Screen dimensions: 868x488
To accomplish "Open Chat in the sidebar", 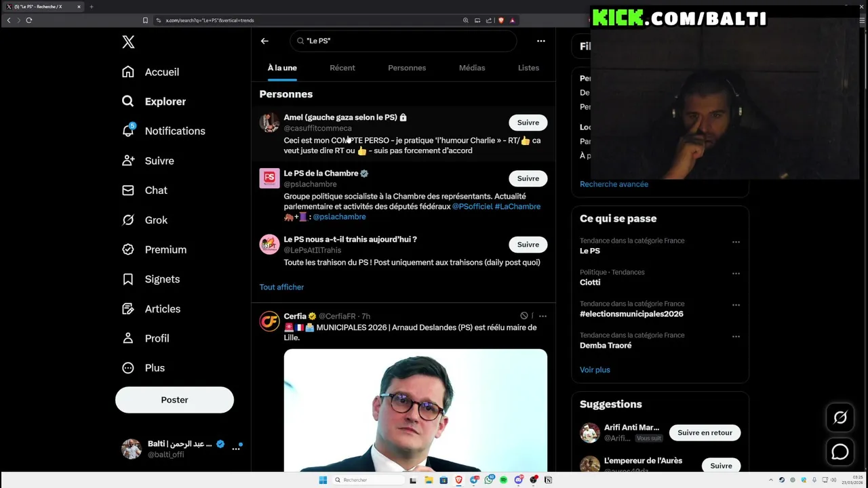I will click(144, 190).
